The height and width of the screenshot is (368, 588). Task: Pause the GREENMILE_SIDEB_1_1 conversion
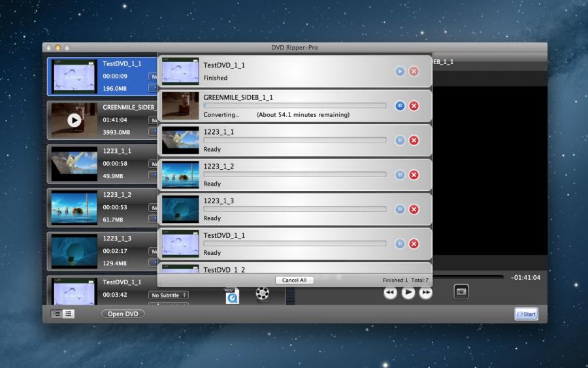pos(400,106)
